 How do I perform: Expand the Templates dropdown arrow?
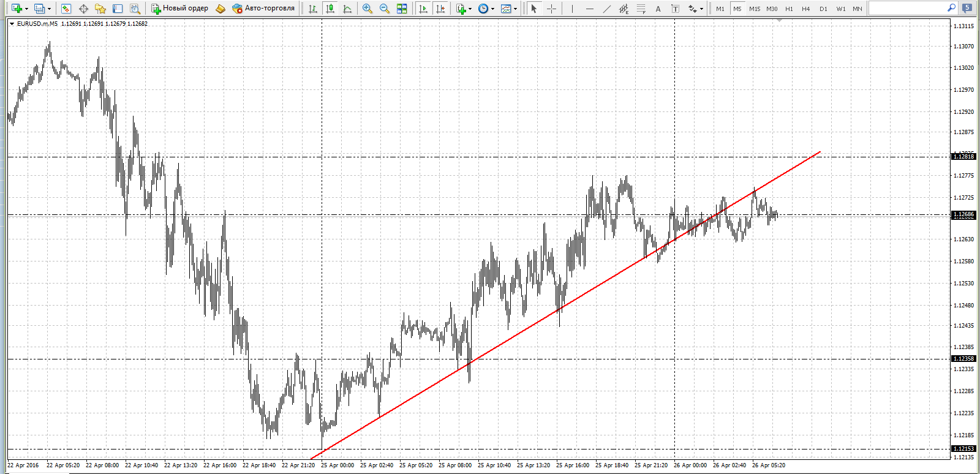[x=515, y=9]
